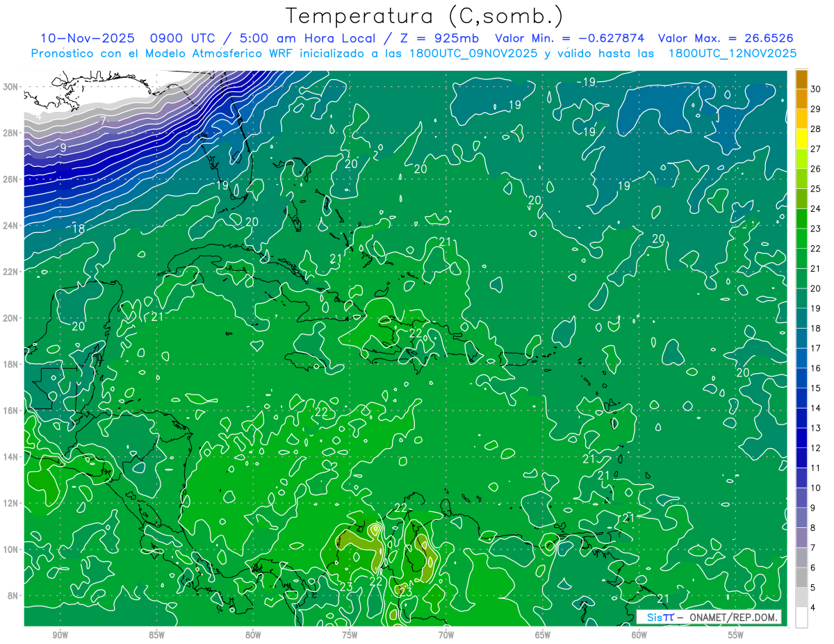The image size is (834, 644).
Task: Click the '1800UTC_09NOV2025' initialization time
Action: coord(471,53)
